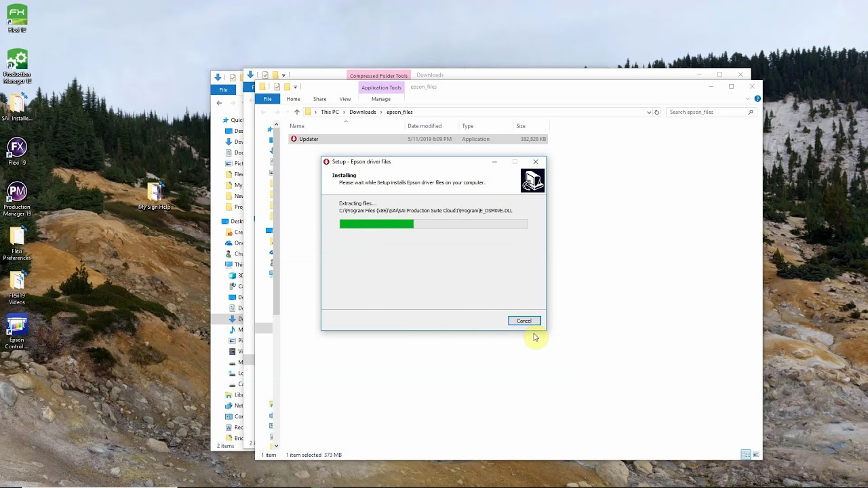Viewport: 868px width, 488px height.
Task: Click the "Extracting files..." label in setup dialog
Action: 357,203
